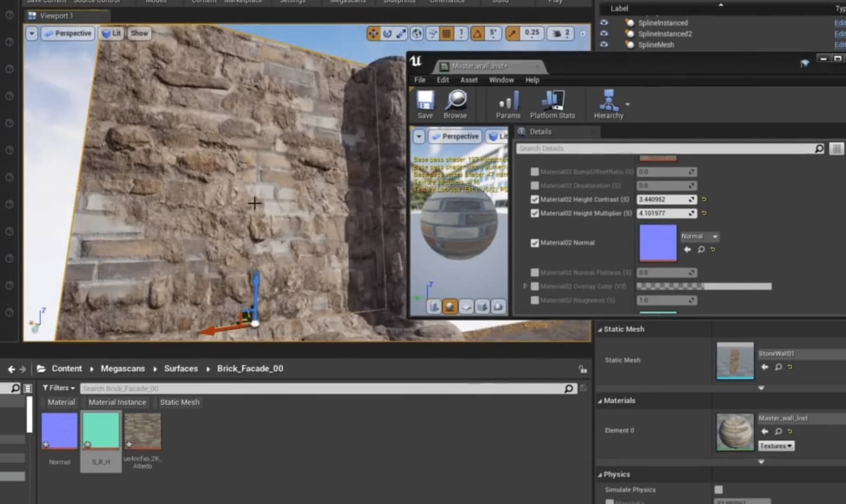
Task: Uncheck Material02 Normal checkbox
Action: pos(535,243)
